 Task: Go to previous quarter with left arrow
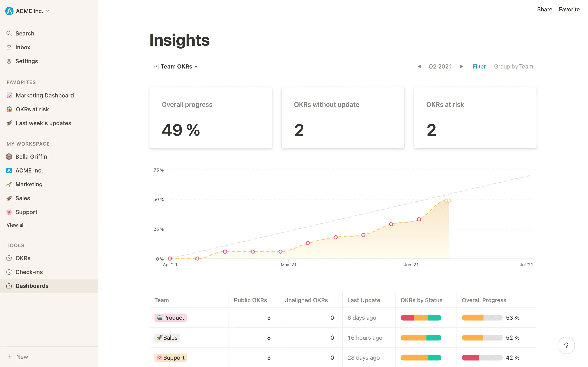pos(419,66)
